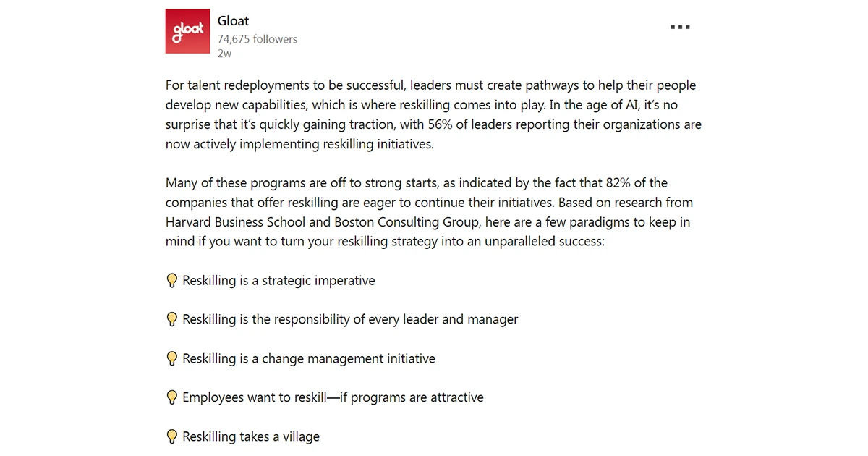Click the 'responsibility of every leader and manager' line

pos(350,320)
